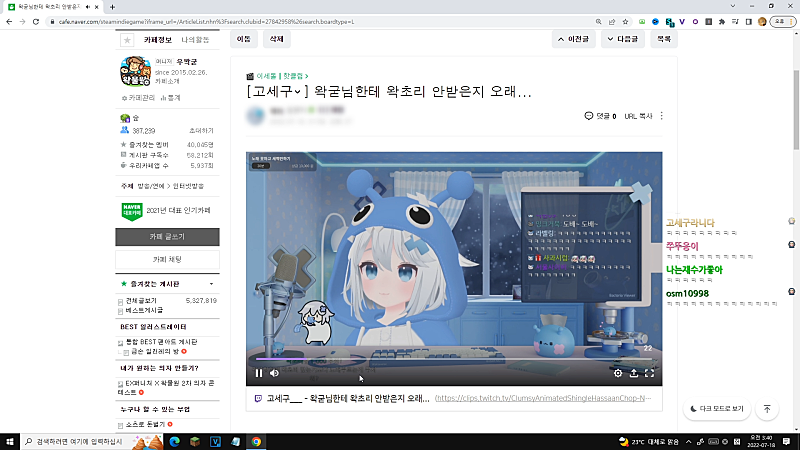Expand the 고세구 title prefix chevron

[297, 92]
